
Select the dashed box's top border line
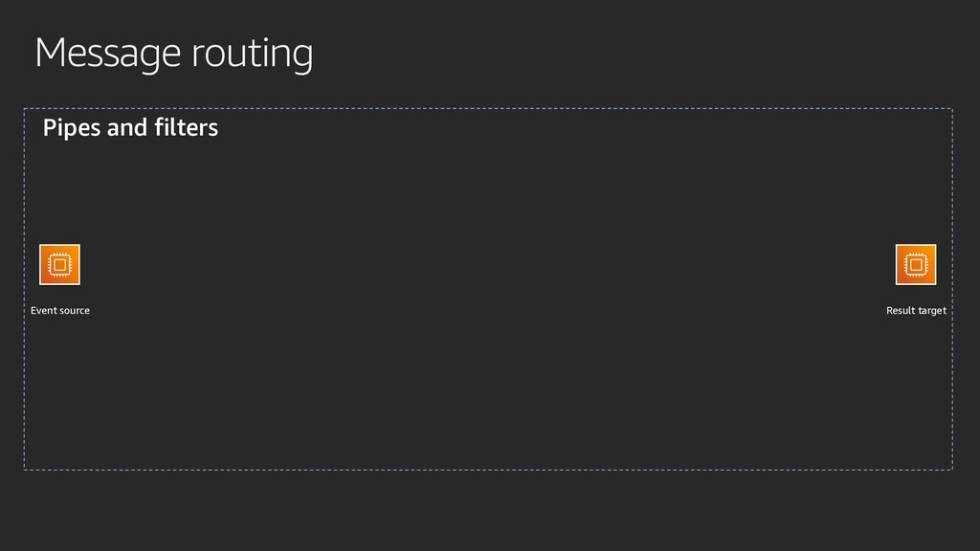[488, 109]
